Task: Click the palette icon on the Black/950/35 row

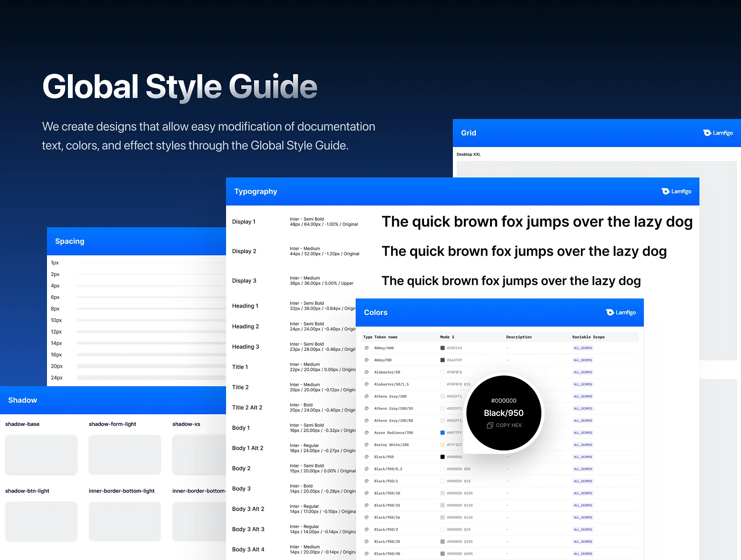Action: click(366, 541)
